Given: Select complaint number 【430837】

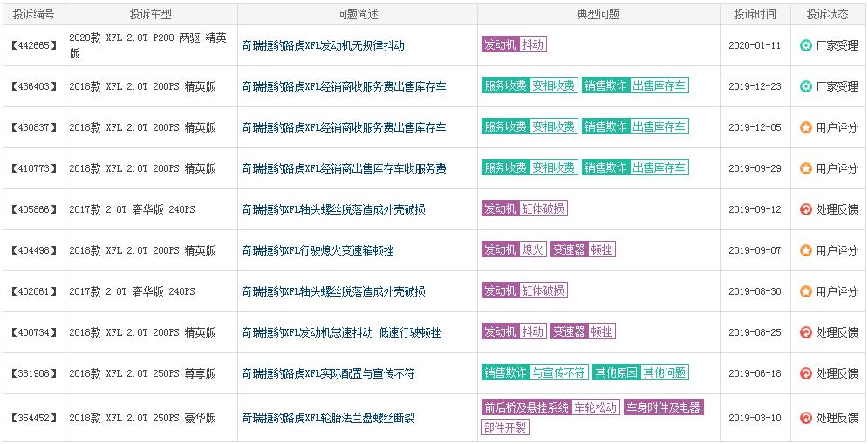Looking at the screenshot, I should pyautogui.click(x=34, y=127).
